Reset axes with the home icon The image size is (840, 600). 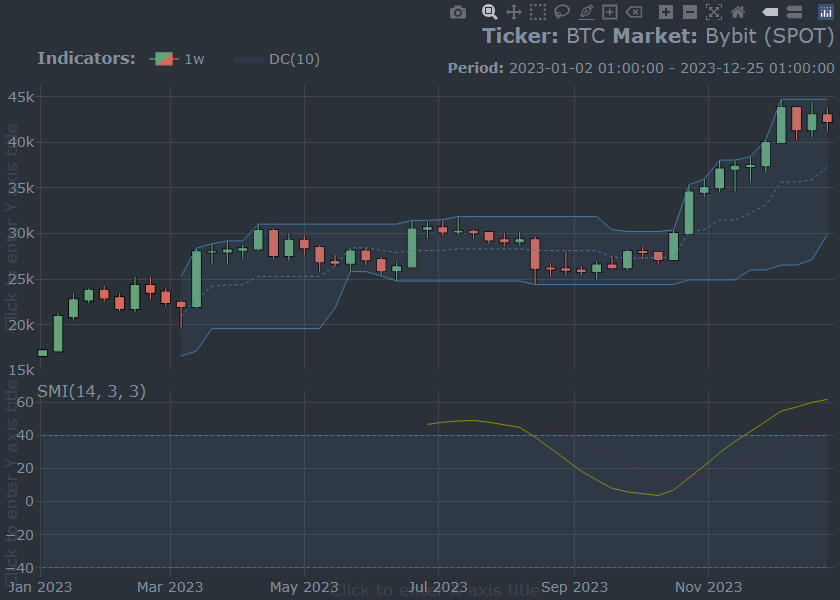[x=738, y=12]
